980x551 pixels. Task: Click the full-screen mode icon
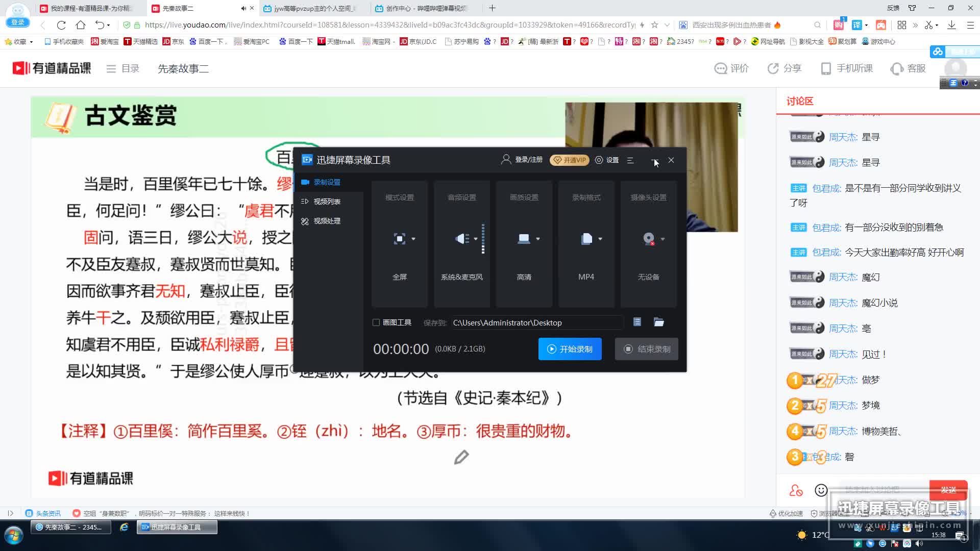click(x=400, y=239)
